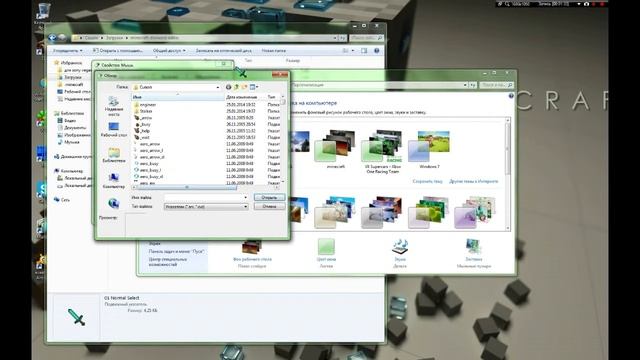Click the Explorer search box
Screen dimensions: 640x360
(x=366, y=38)
